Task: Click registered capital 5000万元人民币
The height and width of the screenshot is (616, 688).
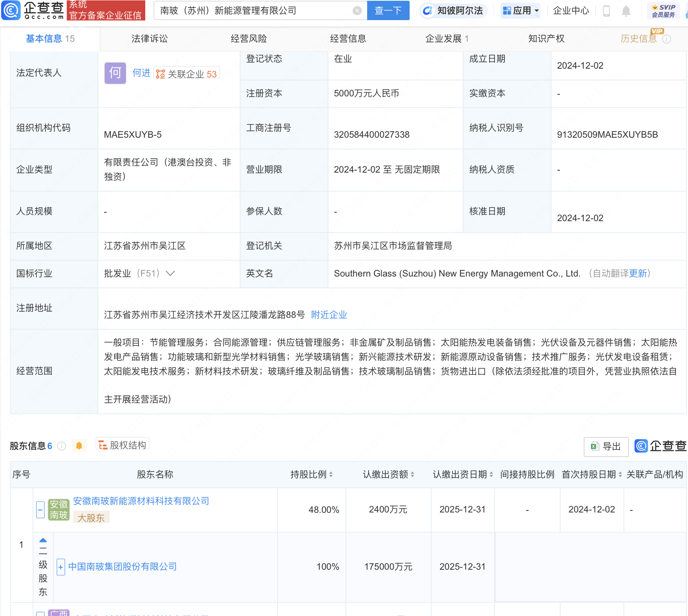Action: click(366, 93)
